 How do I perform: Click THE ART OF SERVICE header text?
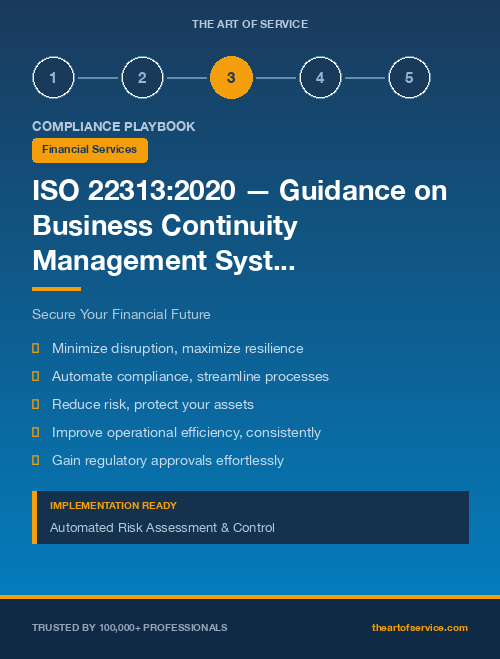pos(250,24)
